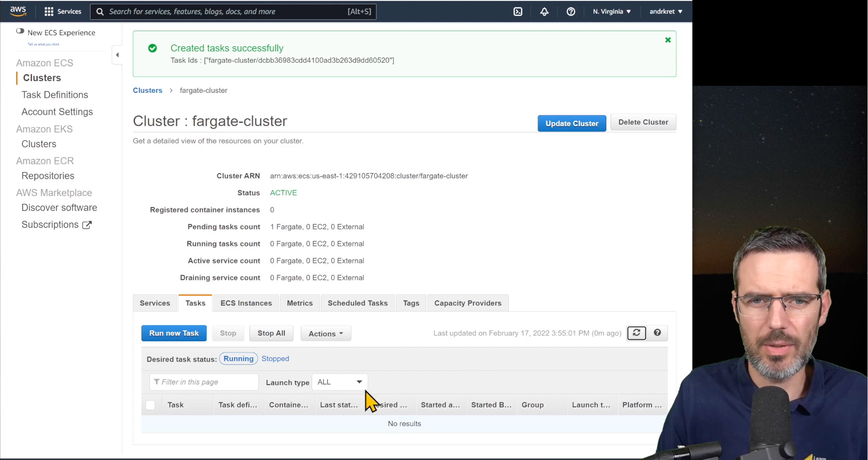Viewport: 868px width, 460px height.
Task: Click the search magnifier icon
Action: point(100,12)
